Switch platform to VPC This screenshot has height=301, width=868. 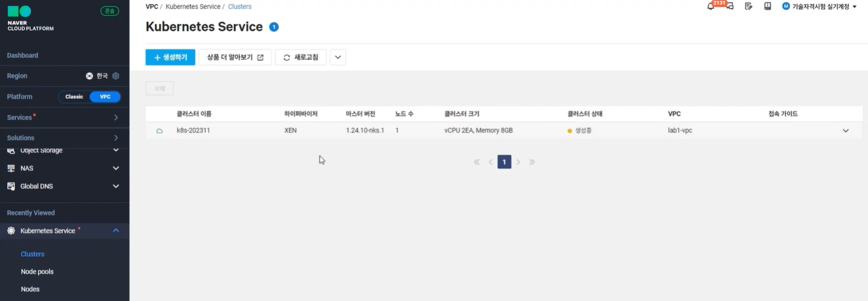105,97
